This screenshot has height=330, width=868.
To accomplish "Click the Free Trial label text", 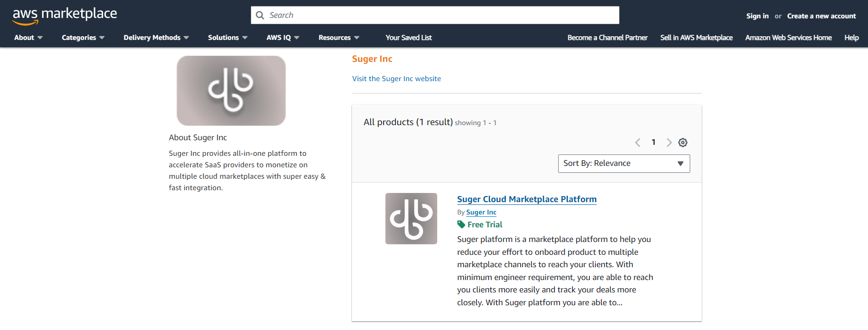I will (485, 225).
